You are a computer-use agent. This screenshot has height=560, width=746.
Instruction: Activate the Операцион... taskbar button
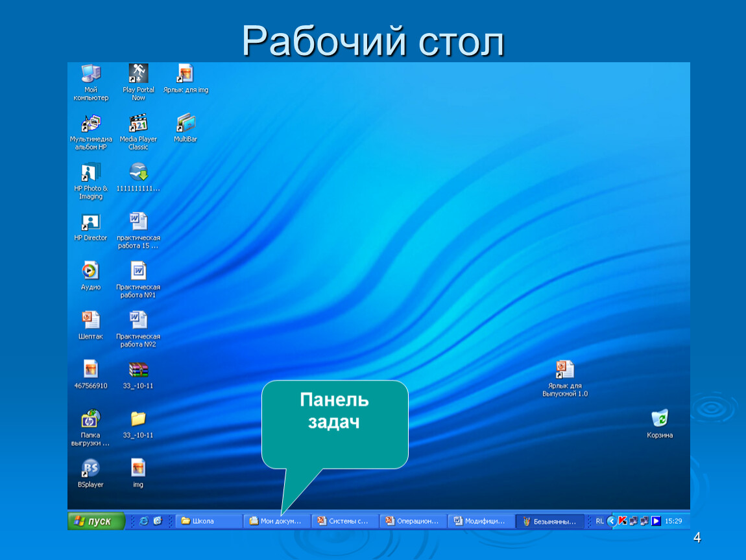point(413,521)
